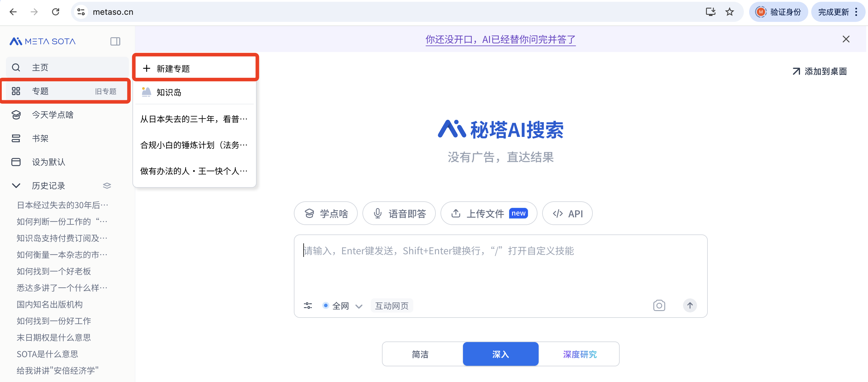Click the camera image search icon
Screen dimensions: 868x382
[x=659, y=305]
